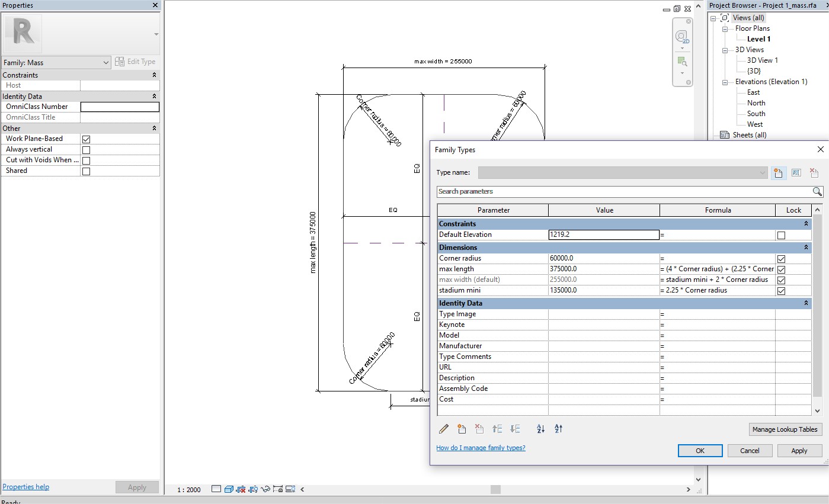Open the Properties help link
Viewport: 829px width, 504px height.
pos(26,487)
